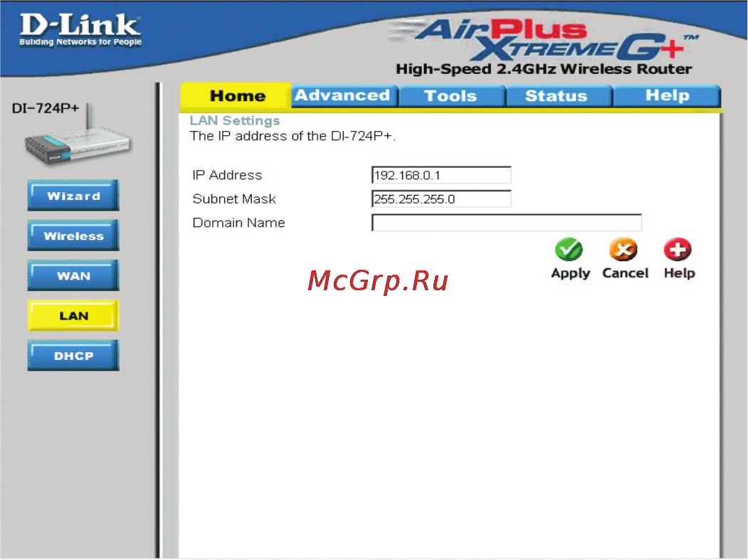Screen dimensions: 748x560
Task: Click the red Help plus icon
Action: tap(678, 249)
